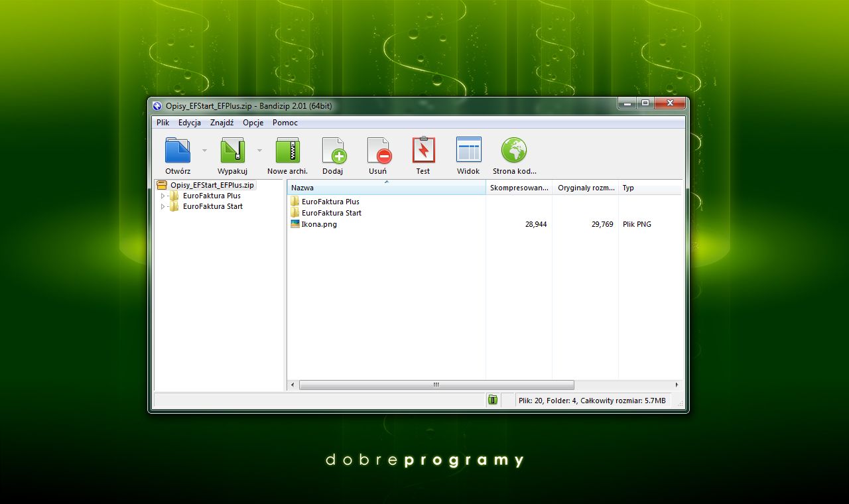The width and height of the screenshot is (849, 504).
Task: Select EuroFaktura Start in the folder tree
Action: (213, 206)
